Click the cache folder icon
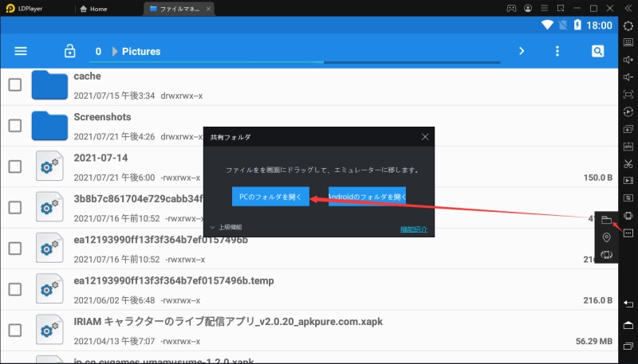The image size is (638, 364). pos(49,85)
